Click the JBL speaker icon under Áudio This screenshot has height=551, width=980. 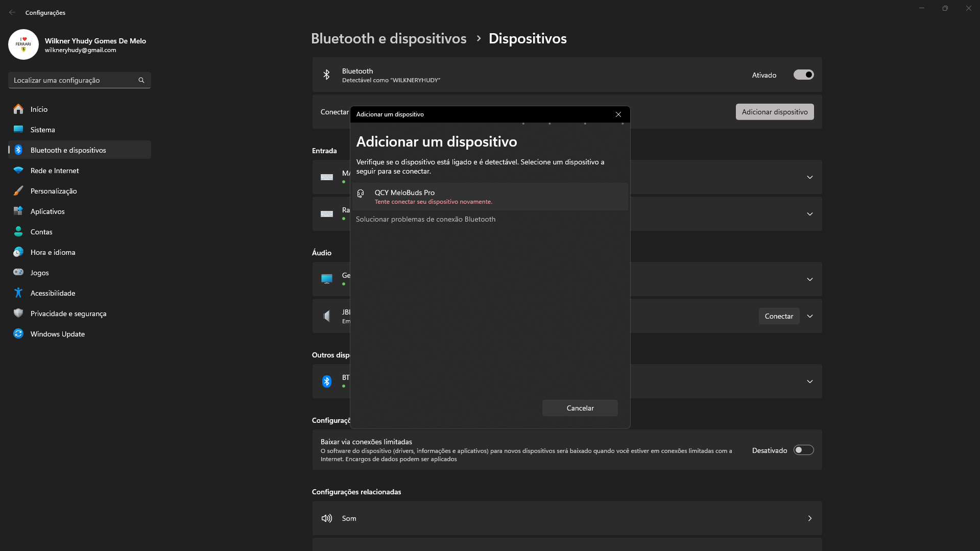coord(327,316)
